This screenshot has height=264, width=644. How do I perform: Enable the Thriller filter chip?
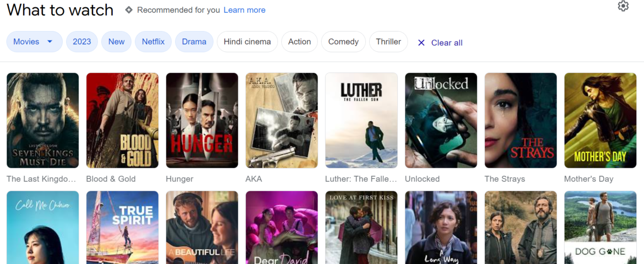tap(388, 41)
